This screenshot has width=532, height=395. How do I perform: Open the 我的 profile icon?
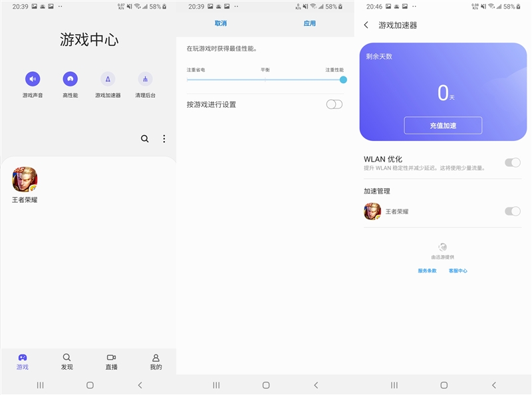coord(154,357)
